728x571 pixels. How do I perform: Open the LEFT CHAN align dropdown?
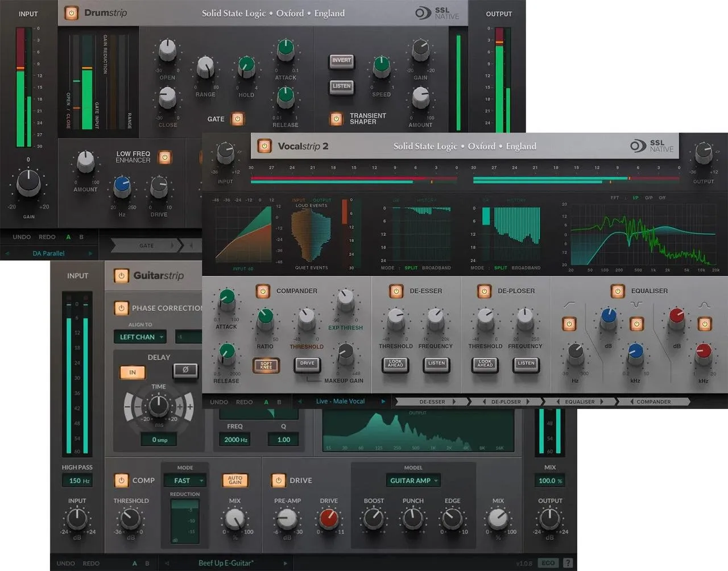tap(140, 337)
